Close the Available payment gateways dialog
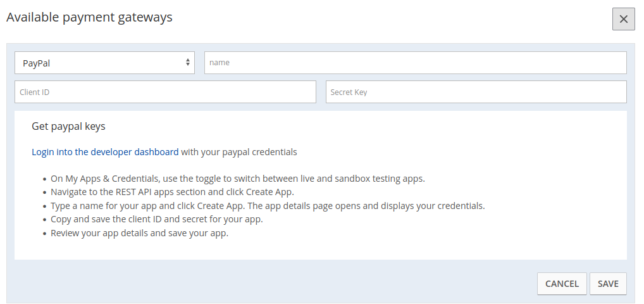Viewport: 644px width, 304px height. click(624, 19)
